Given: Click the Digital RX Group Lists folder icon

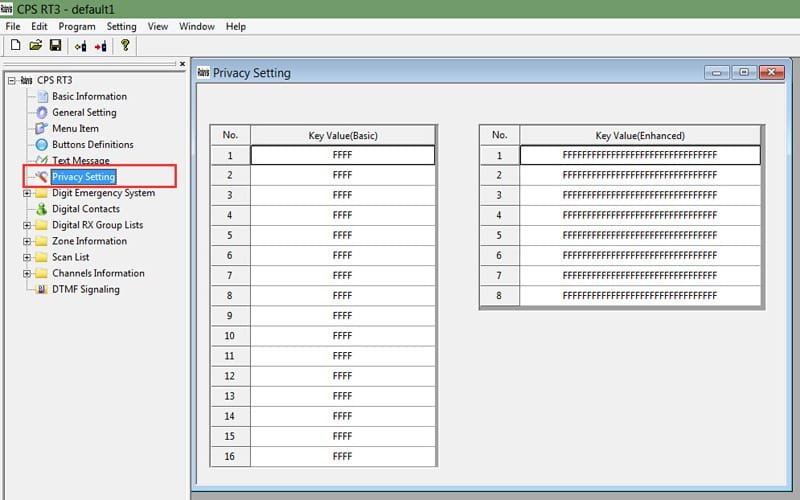Looking at the screenshot, I should (42, 225).
